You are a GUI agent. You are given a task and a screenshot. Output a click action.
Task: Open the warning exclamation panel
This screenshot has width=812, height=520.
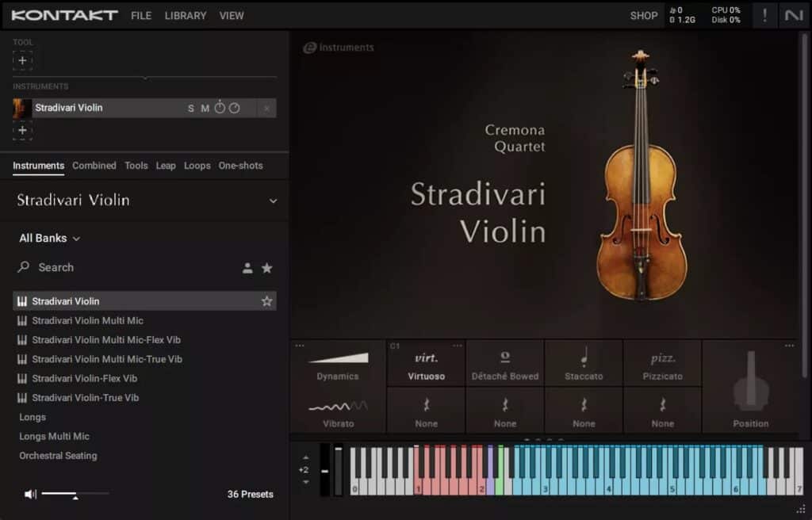point(765,15)
